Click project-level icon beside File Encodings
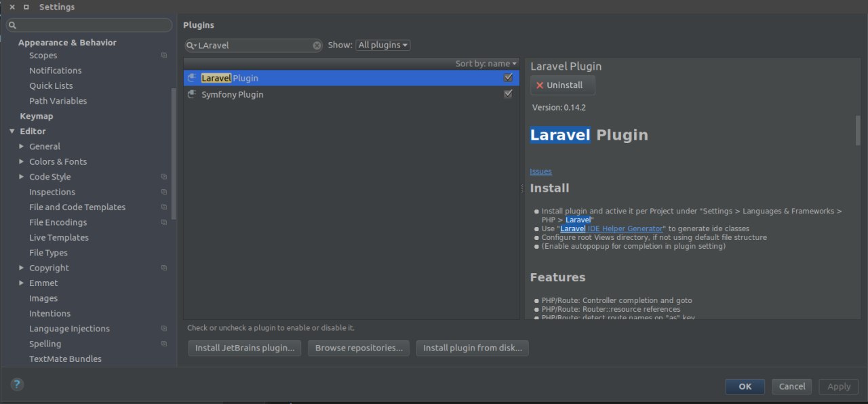This screenshot has width=868, height=404. tap(164, 222)
